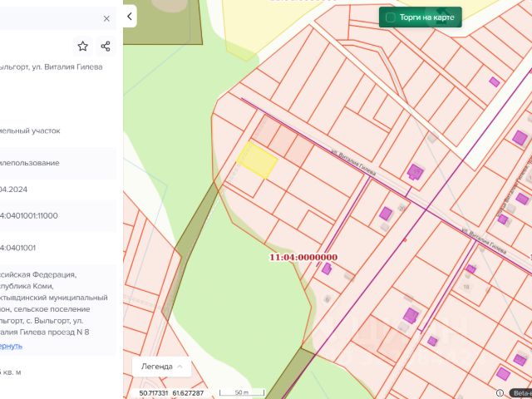This screenshot has width=532, height=399.
Task: Click the coordinates readout 50.717331 61.627287
Action: click(x=171, y=393)
